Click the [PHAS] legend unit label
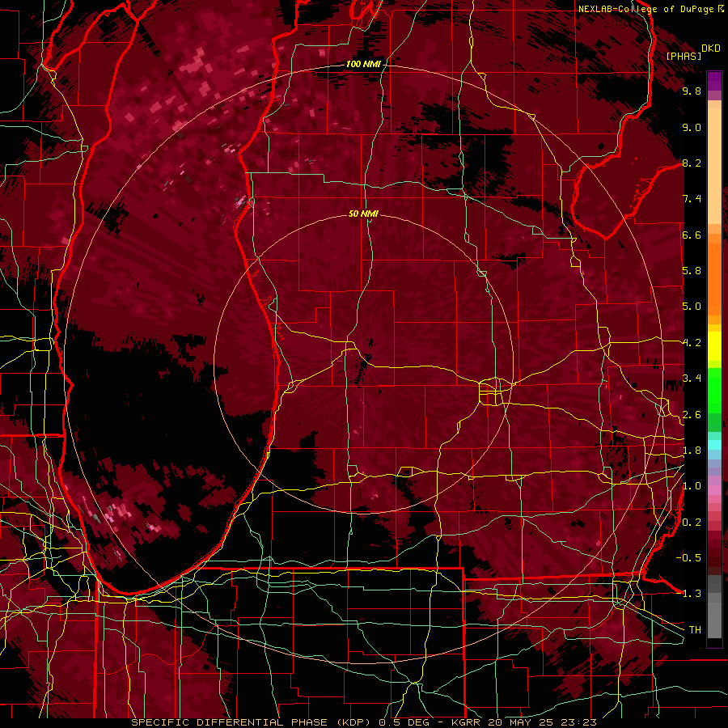This screenshot has width=728, height=728. click(x=684, y=56)
